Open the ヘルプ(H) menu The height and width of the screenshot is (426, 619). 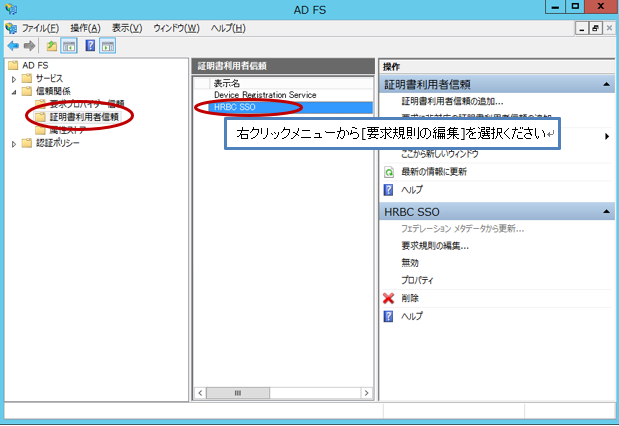[228, 28]
